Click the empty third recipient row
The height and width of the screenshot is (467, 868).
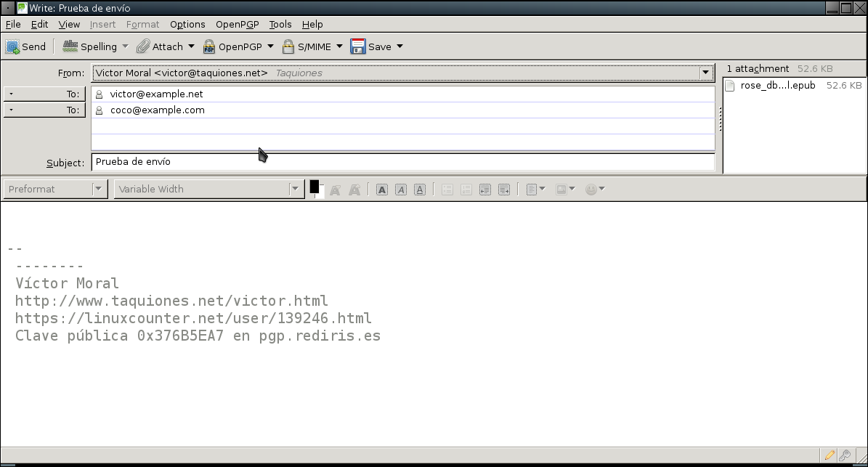pyautogui.click(x=402, y=126)
